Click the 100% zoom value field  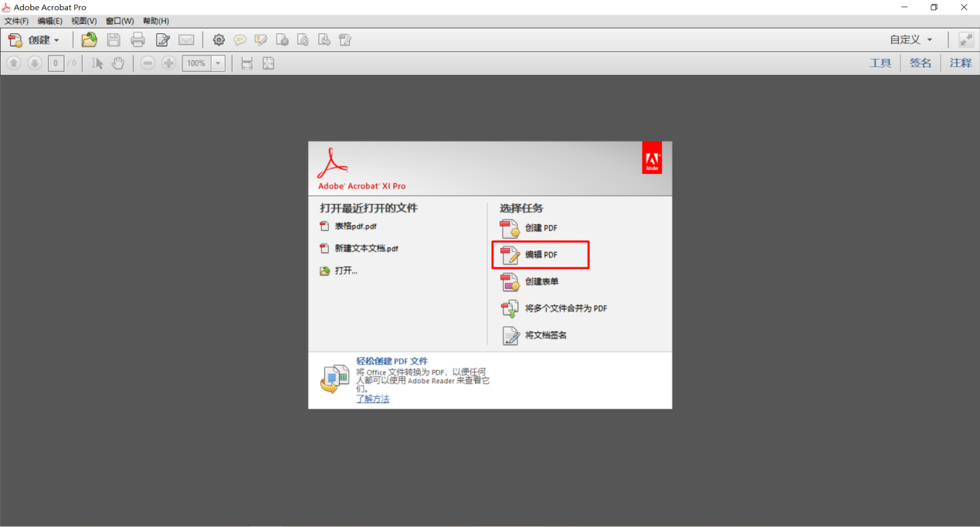coord(196,63)
